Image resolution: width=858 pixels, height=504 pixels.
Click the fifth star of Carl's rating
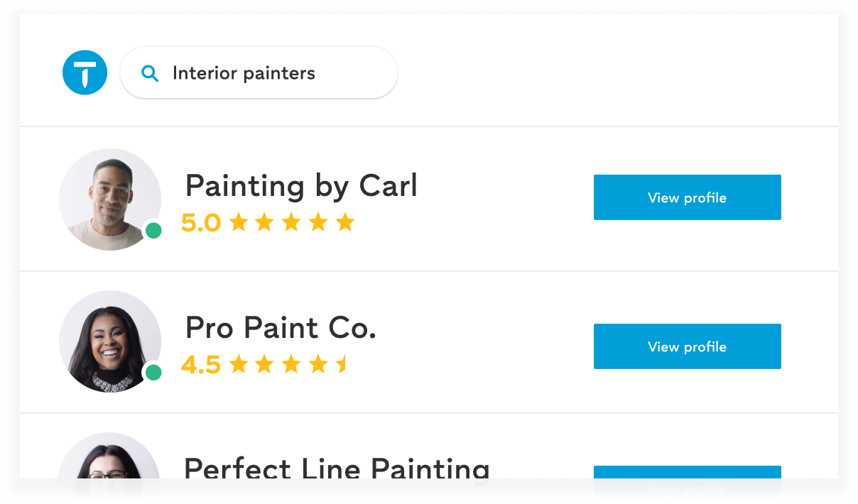pyautogui.click(x=345, y=223)
